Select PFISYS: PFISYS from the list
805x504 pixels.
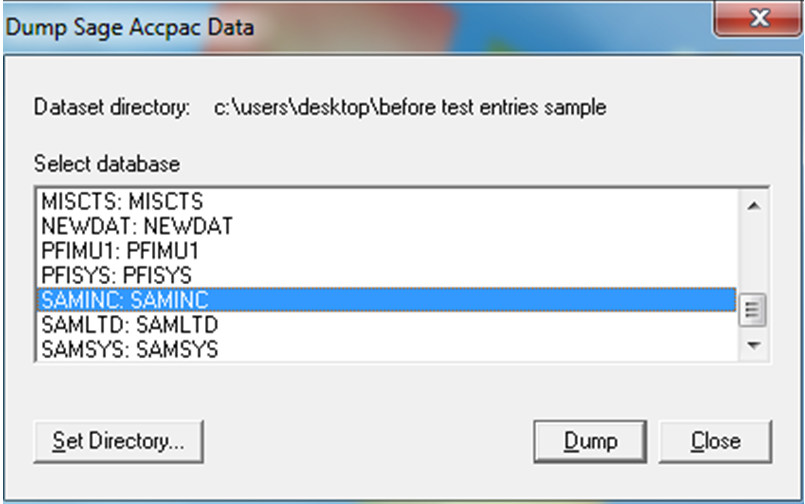click(387, 276)
